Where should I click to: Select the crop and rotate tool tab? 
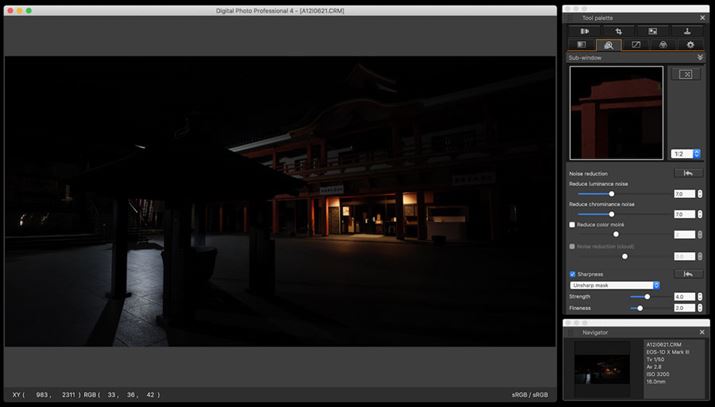[x=618, y=31]
